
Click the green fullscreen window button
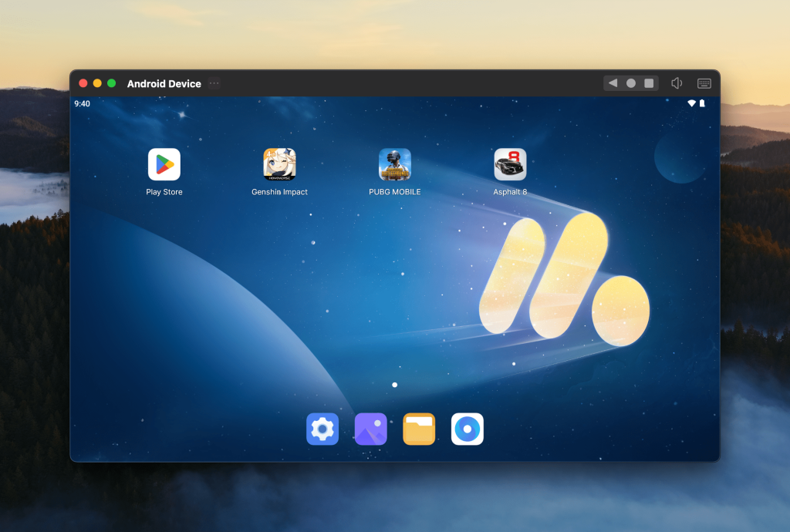tap(111, 83)
